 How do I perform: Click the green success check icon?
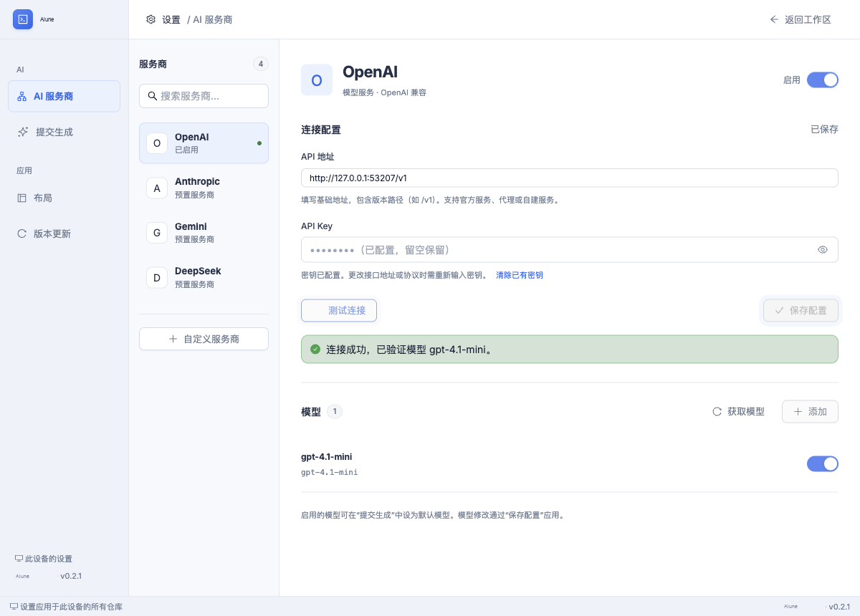tap(315, 350)
